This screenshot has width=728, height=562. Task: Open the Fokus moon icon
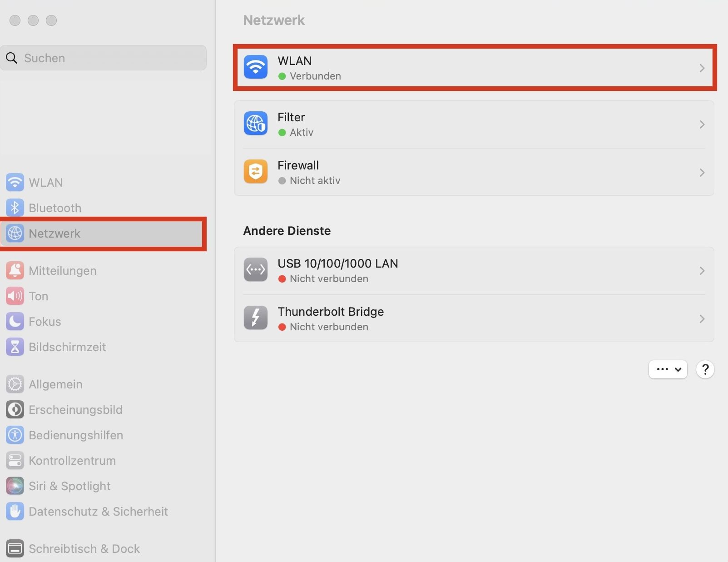[x=15, y=321]
